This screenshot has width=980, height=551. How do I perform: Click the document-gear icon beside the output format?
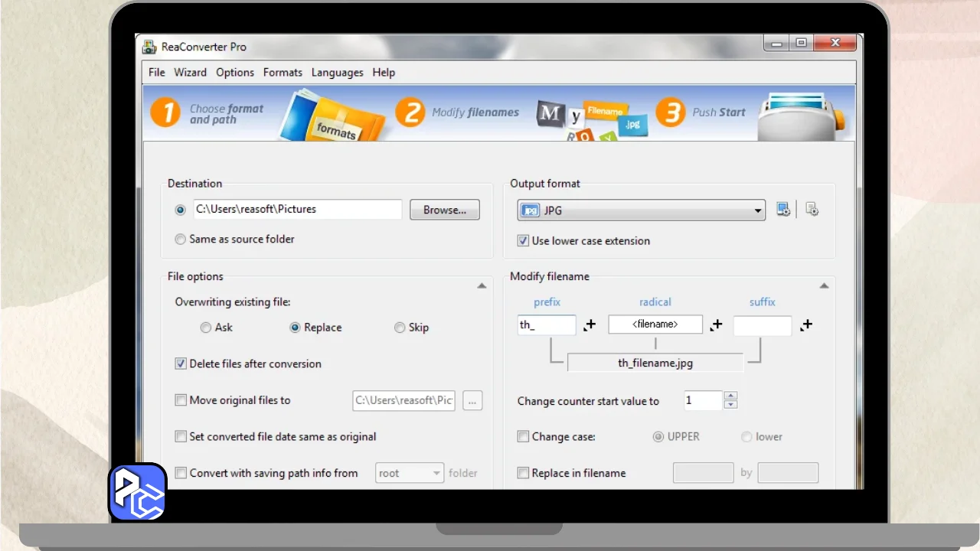812,210
